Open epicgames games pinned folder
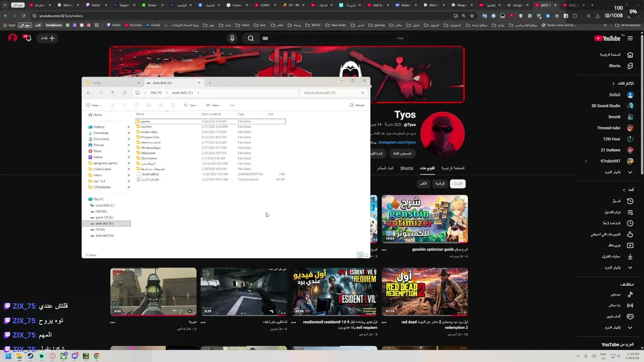Viewport: 644px width, 362px height. pos(105,163)
